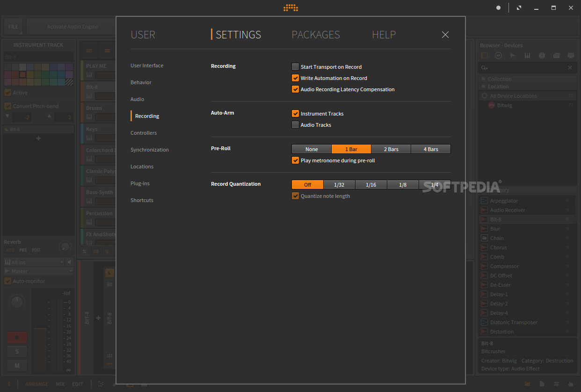Open the Shortcuts settings page
Screen dimensions: 581x392
point(142,200)
